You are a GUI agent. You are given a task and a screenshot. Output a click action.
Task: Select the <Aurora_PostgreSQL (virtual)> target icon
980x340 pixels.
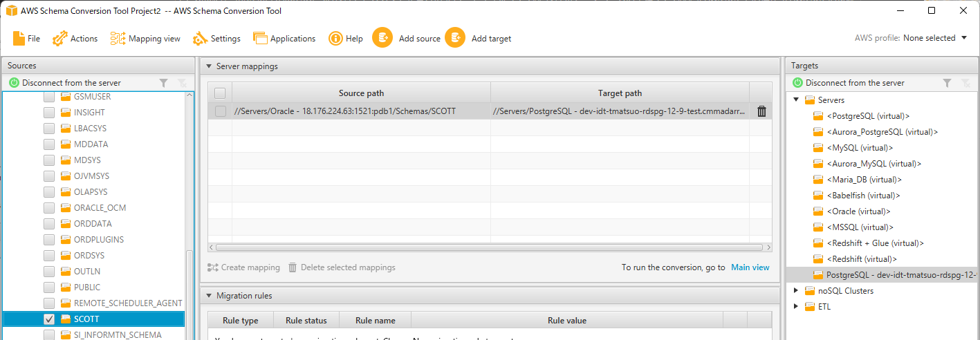click(819, 132)
